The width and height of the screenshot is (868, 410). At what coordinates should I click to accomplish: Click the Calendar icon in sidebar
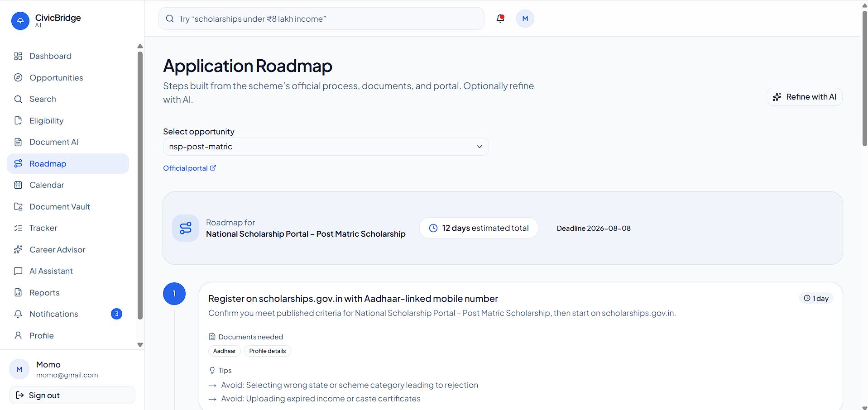pyautogui.click(x=18, y=185)
